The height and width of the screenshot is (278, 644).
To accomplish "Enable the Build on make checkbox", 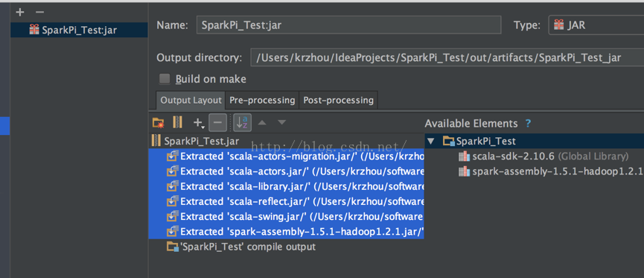I will point(165,79).
